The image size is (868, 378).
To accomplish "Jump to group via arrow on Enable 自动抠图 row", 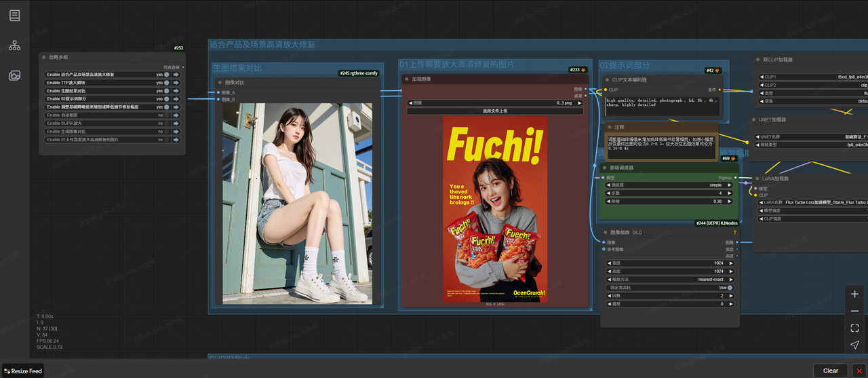I will click(x=176, y=115).
